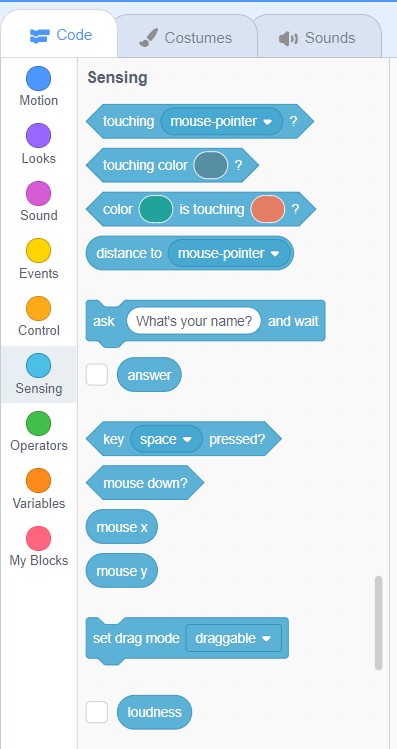Image resolution: width=397 pixels, height=749 pixels.
Task: Select the Sound category circle
Action: tap(38, 193)
